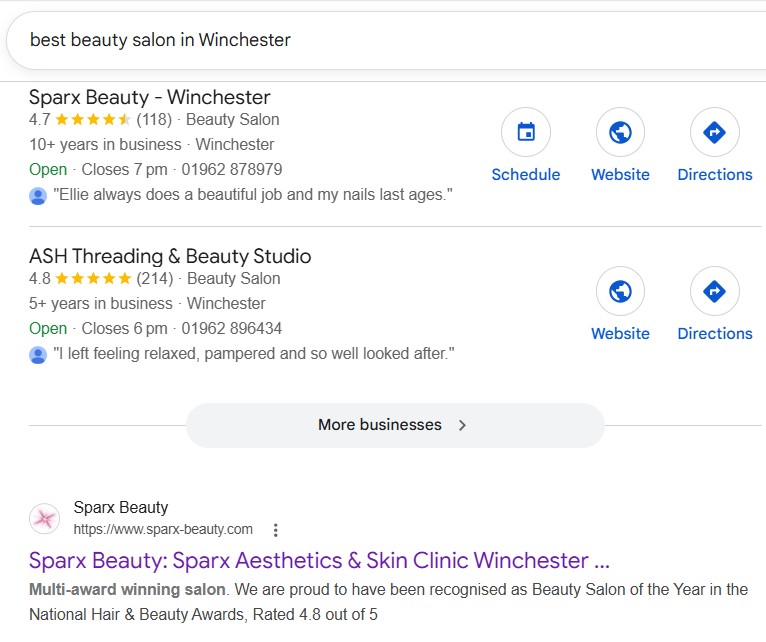The image size is (766, 642).
Task: Click the https://www.sparx-beauty.com URL
Action: (163, 529)
